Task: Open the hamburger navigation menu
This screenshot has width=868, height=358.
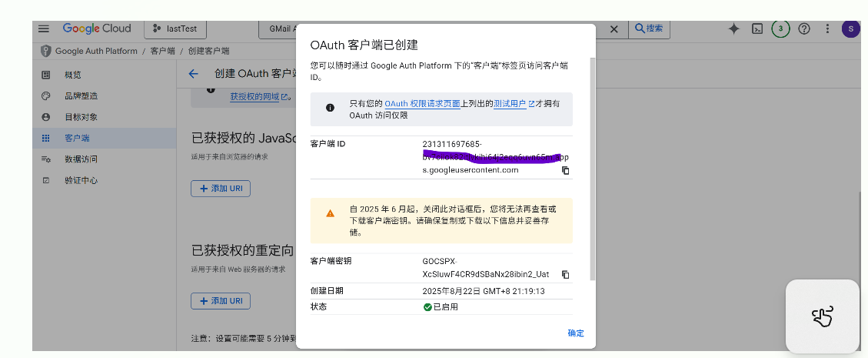Action: pos(44,28)
